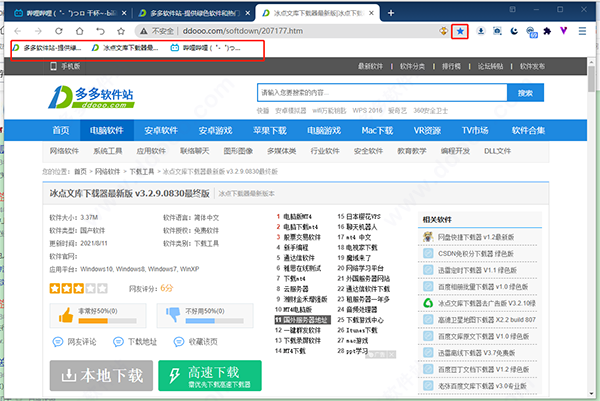The width and height of the screenshot is (600, 401).
Task: Open the 多多软件站 bookmark in bookmarks bar
Action: [x=47, y=48]
